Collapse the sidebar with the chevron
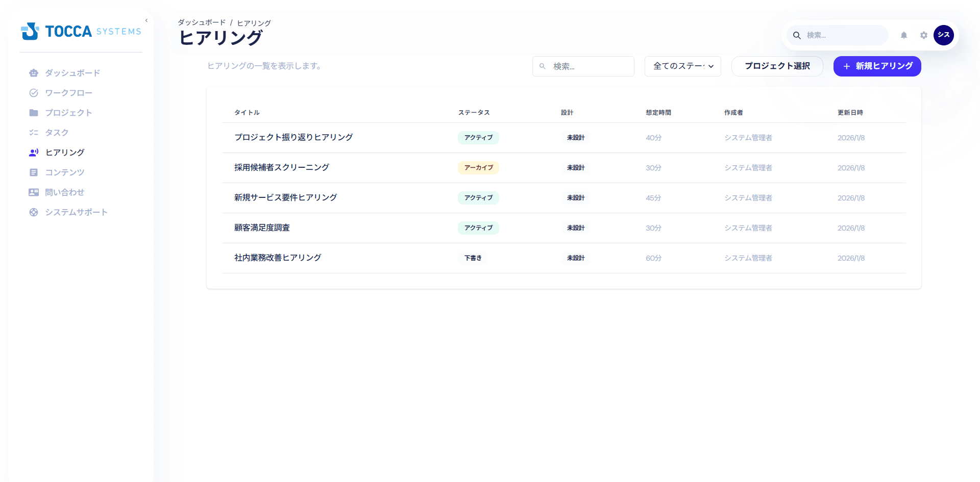The width and height of the screenshot is (980, 482). (x=146, y=21)
